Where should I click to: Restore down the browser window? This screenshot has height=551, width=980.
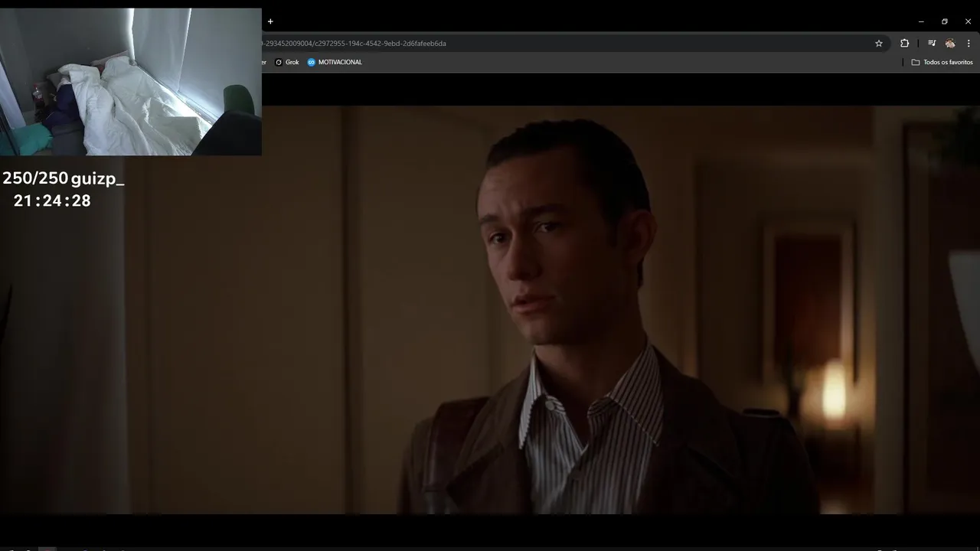pos(945,21)
